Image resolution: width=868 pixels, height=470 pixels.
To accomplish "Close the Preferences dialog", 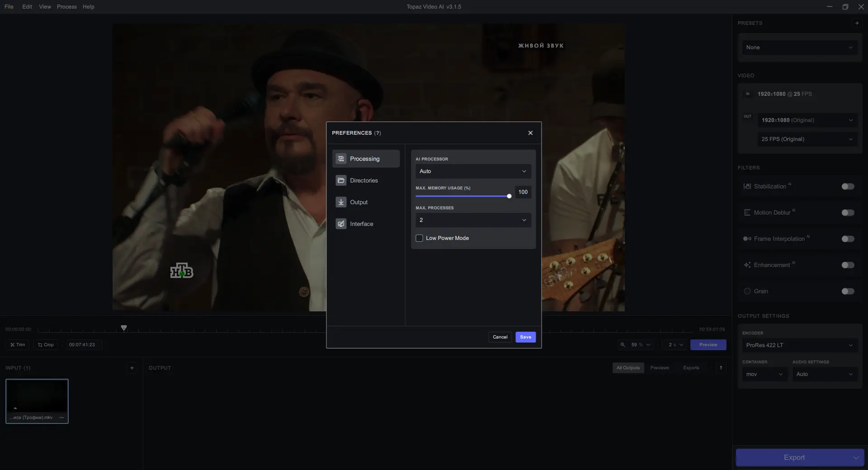I will click(x=530, y=133).
